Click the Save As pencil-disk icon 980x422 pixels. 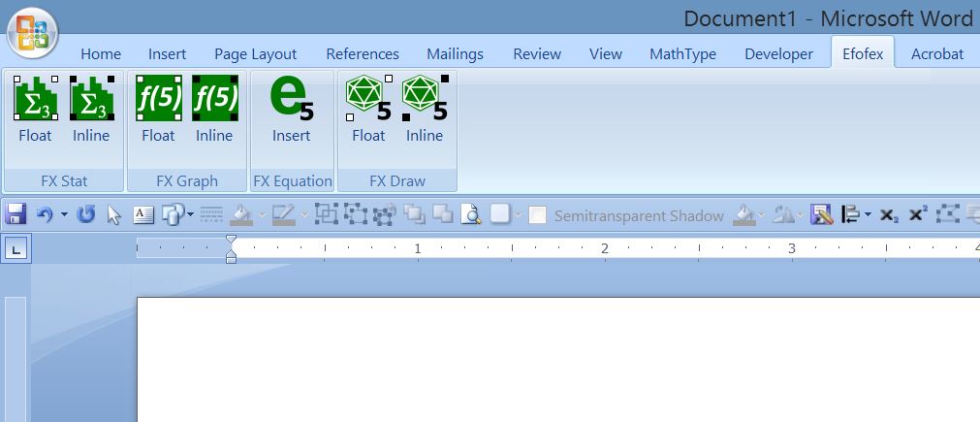(x=822, y=215)
